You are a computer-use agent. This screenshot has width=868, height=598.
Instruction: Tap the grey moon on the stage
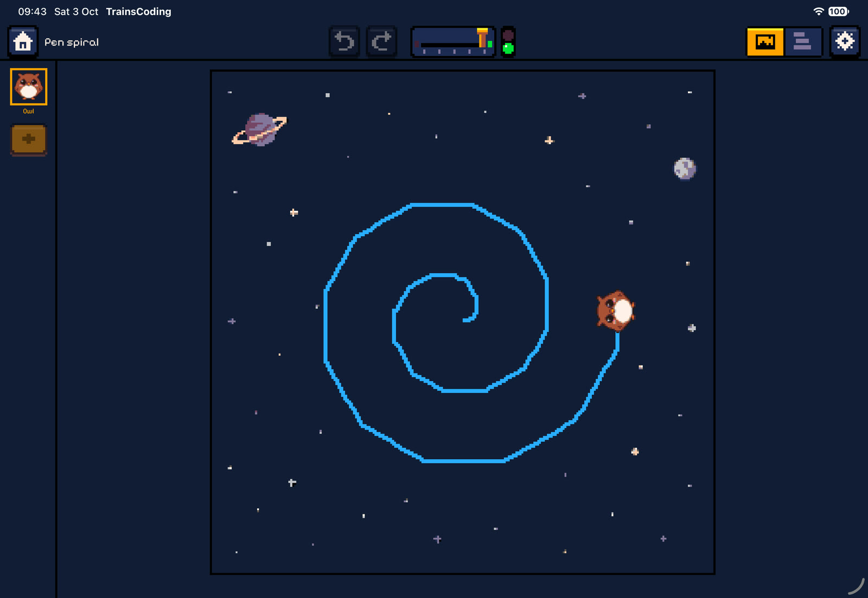pos(685,169)
